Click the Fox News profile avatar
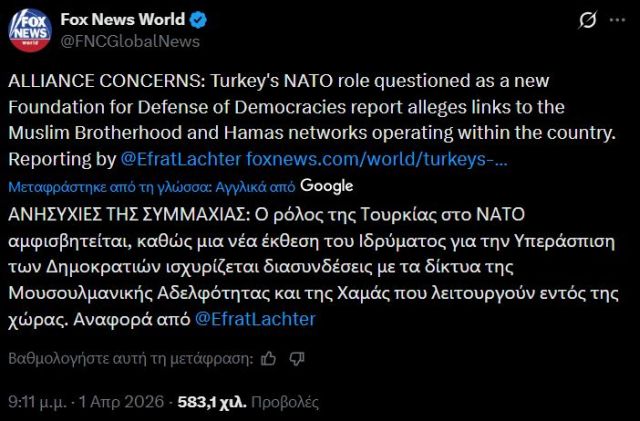Viewport: 640px width, 421px height. coord(30,30)
